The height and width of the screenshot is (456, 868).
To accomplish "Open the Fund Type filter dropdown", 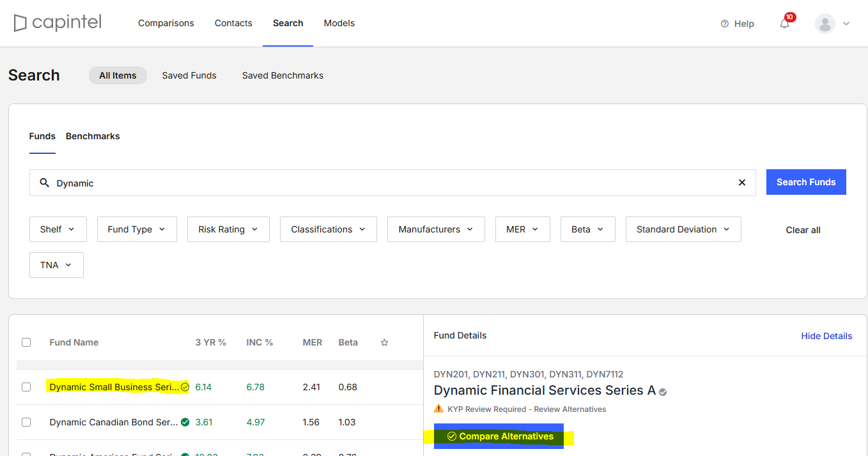I will 137,229.
